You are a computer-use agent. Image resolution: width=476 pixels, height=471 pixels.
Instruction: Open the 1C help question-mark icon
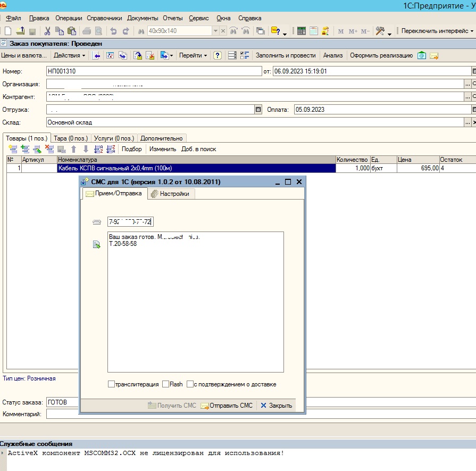[x=275, y=31]
